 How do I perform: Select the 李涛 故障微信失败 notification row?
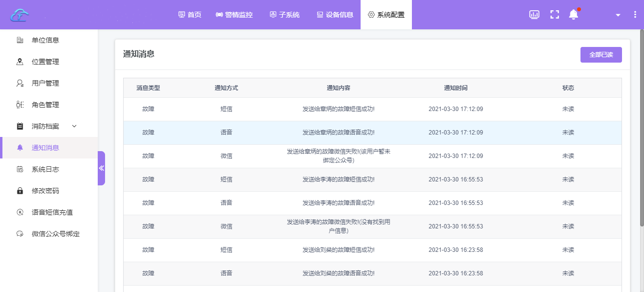(338, 226)
